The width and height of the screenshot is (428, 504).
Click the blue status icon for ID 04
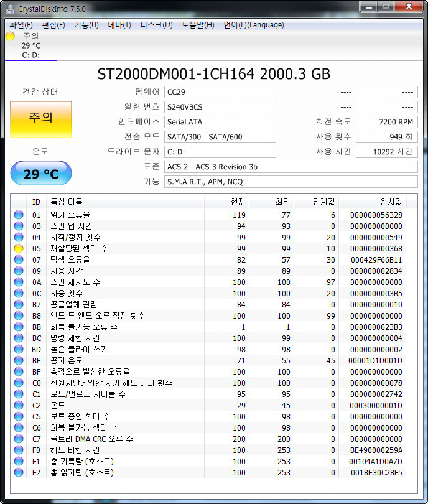(x=19, y=237)
